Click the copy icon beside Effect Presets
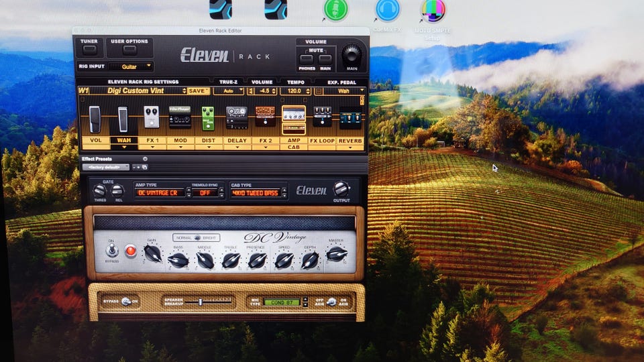644x362 pixels. coord(145,168)
